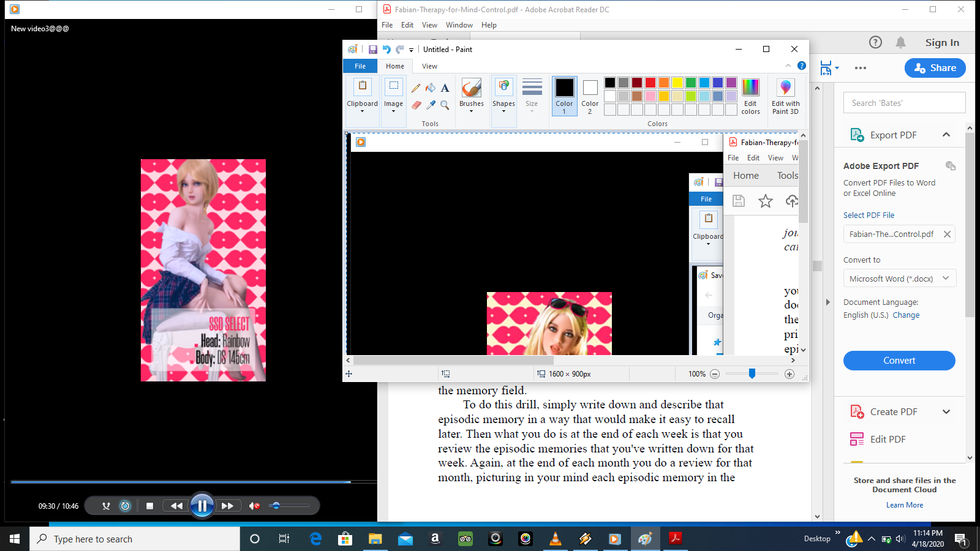Open File Explorer from taskbar
Screen dimensions: 980x551
(x=375, y=539)
